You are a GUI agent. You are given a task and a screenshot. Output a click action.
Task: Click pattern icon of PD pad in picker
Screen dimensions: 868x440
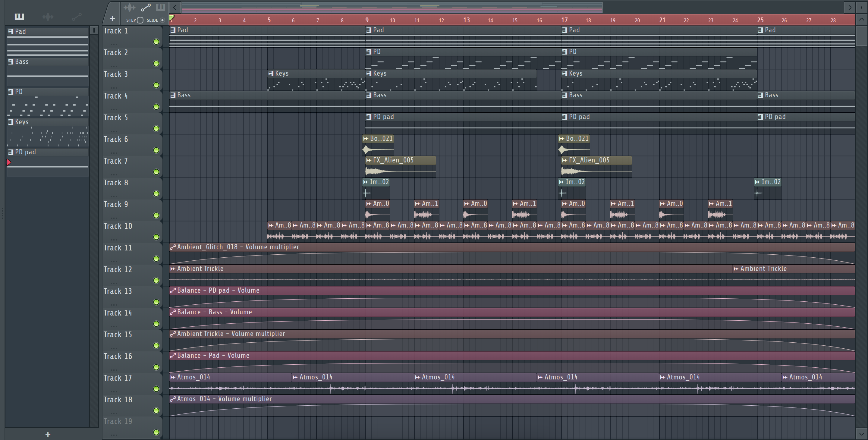pos(11,152)
